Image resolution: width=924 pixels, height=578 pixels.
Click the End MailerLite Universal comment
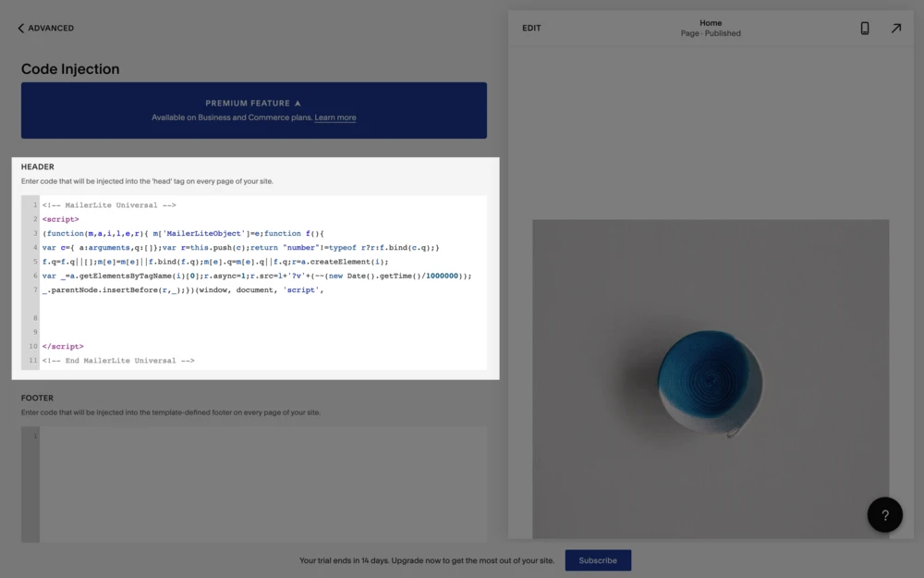pyautogui.click(x=118, y=361)
